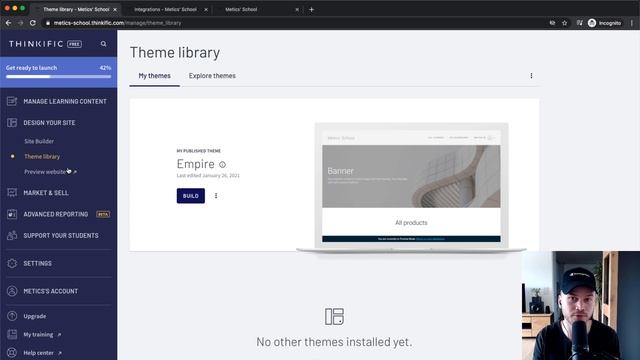This screenshot has height=360, width=640.
Task: Click the Advanced Reporting icon
Action: [x=12, y=214]
